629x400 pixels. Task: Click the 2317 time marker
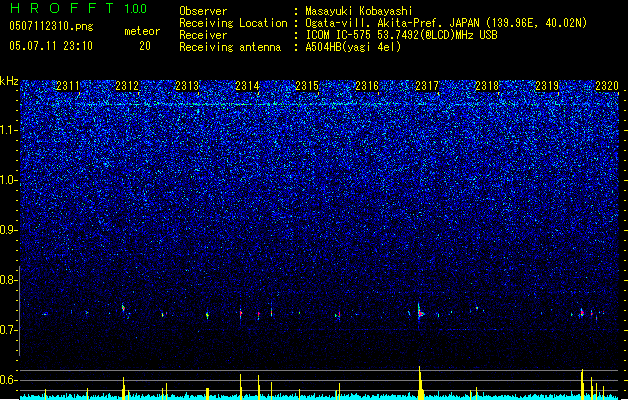point(427,86)
